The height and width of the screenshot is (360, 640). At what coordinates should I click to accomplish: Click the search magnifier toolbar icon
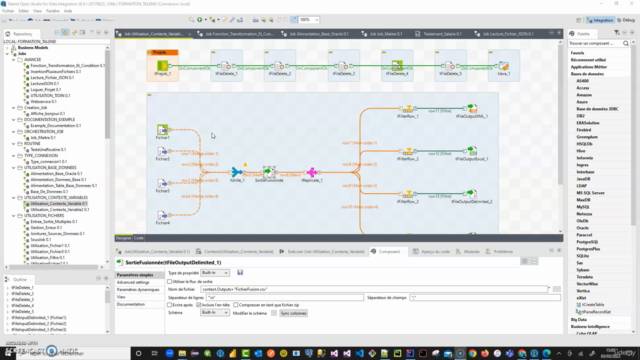point(191,20)
